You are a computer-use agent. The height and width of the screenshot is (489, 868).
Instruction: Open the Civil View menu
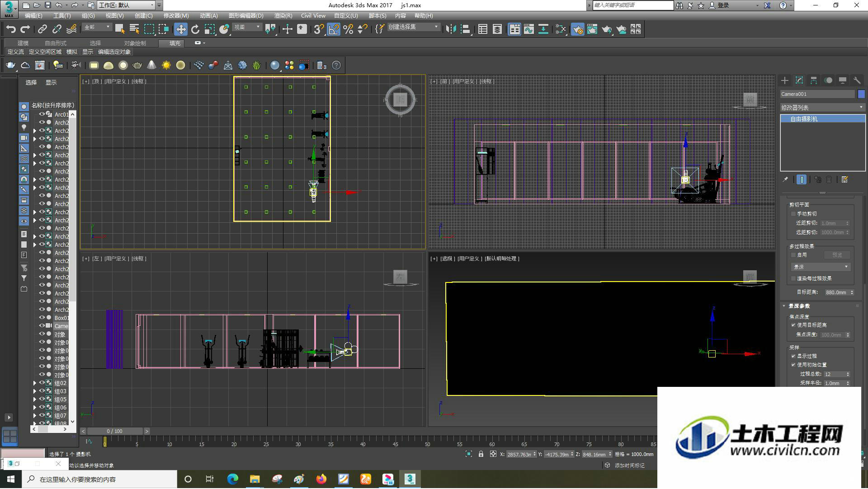[313, 15]
